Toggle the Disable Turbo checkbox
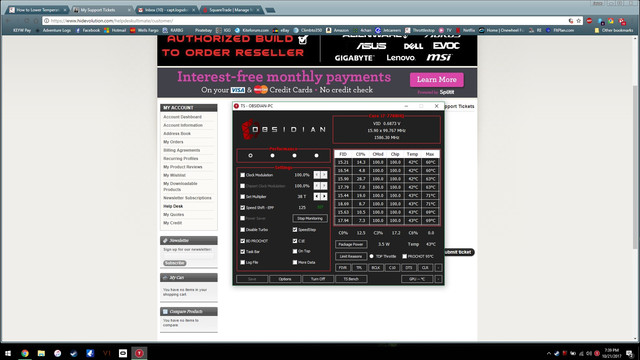Screen dimensions: 640x360 tap(242, 229)
